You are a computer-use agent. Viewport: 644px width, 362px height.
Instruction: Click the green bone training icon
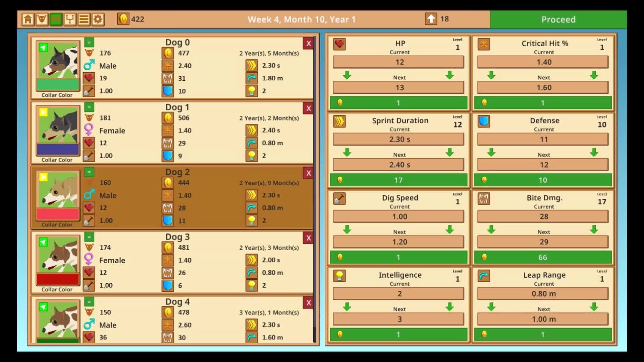click(56, 19)
